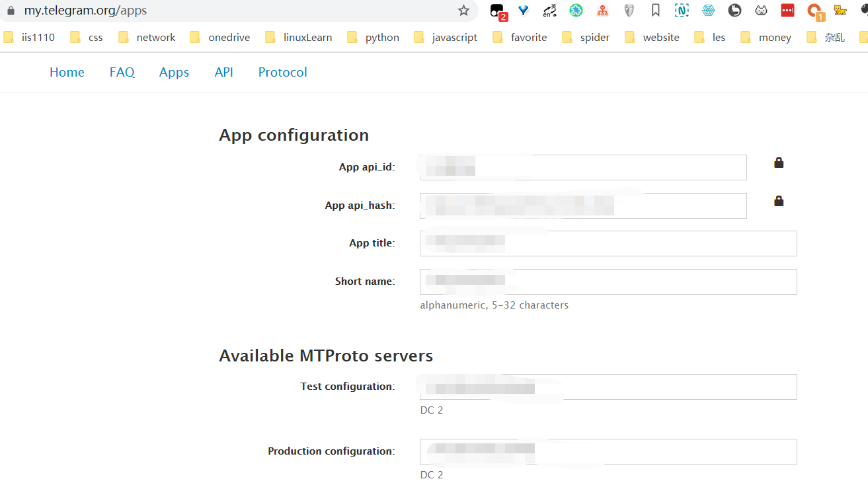Open the css bookmark folder

(x=87, y=38)
